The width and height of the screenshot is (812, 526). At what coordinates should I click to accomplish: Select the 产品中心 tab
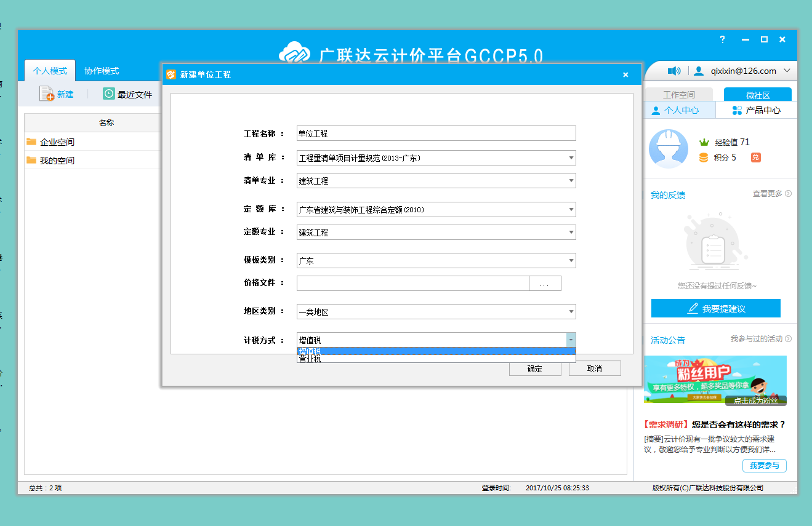757,110
